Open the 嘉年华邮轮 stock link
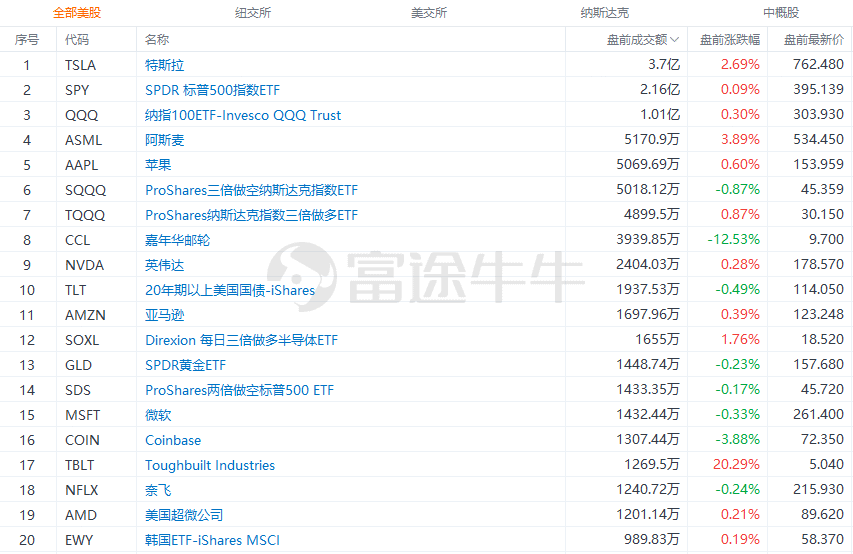The image size is (853, 554). point(177,240)
